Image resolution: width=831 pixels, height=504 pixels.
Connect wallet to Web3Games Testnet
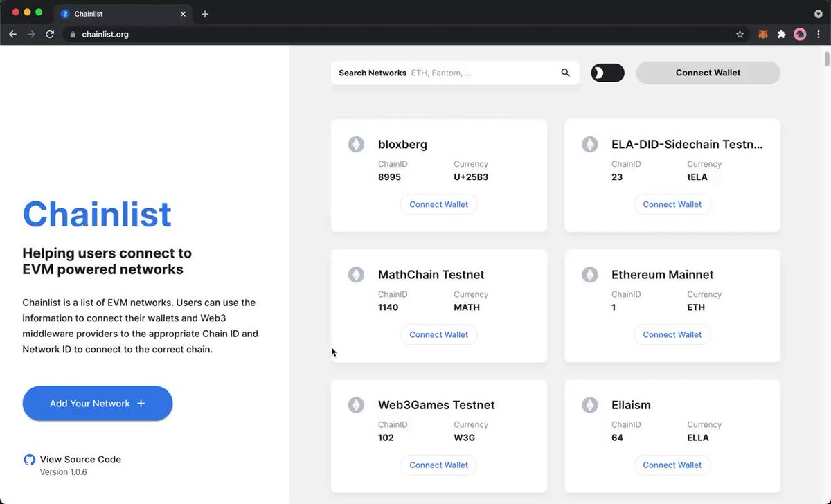(x=439, y=465)
